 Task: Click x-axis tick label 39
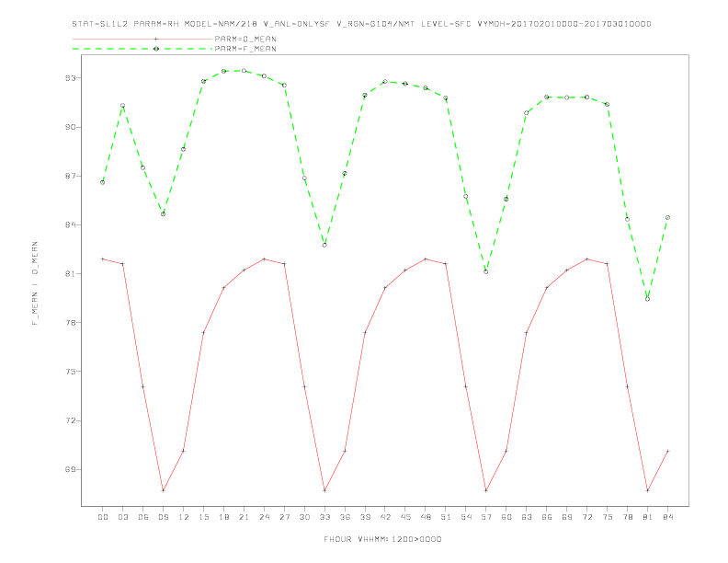point(365,517)
